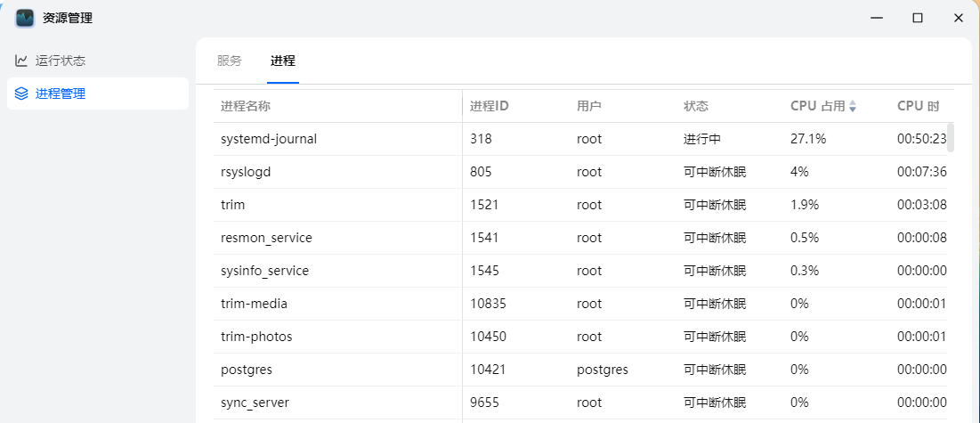Click the Resource Manager app icon
The width and height of the screenshot is (980, 423).
tap(25, 18)
